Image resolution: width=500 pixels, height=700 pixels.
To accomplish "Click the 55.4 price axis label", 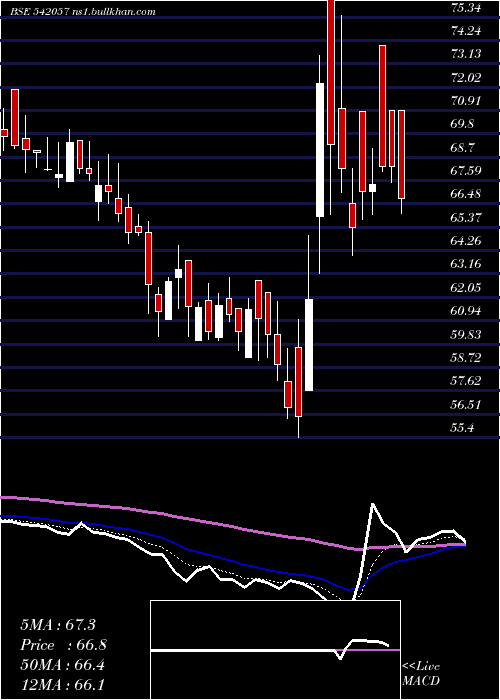I will (x=463, y=428).
